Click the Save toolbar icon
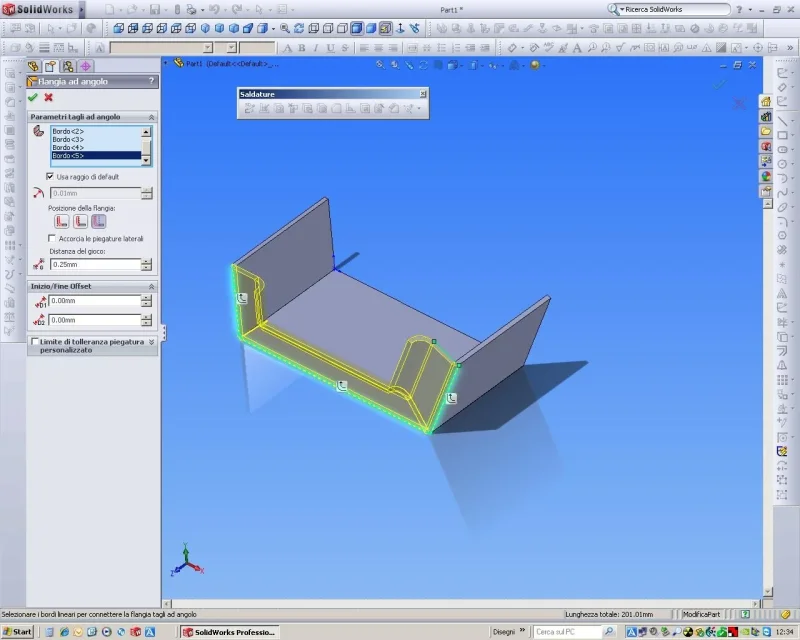 click(155, 9)
